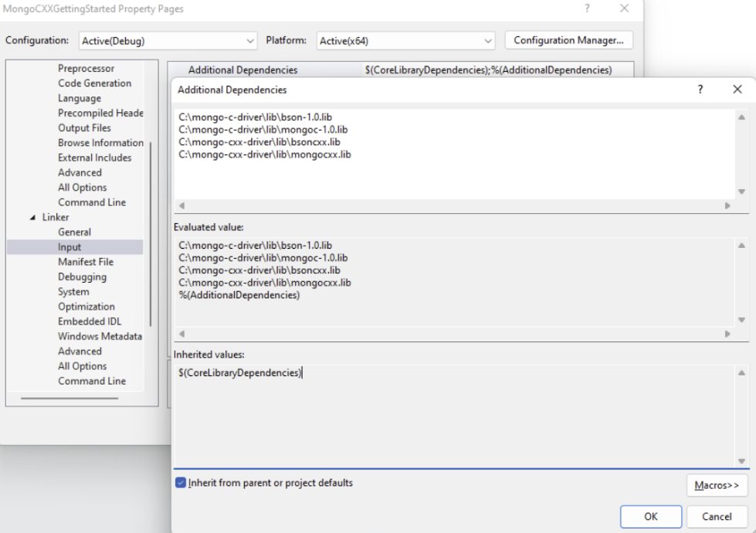Select Preprocessor in the property tree

click(x=86, y=69)
